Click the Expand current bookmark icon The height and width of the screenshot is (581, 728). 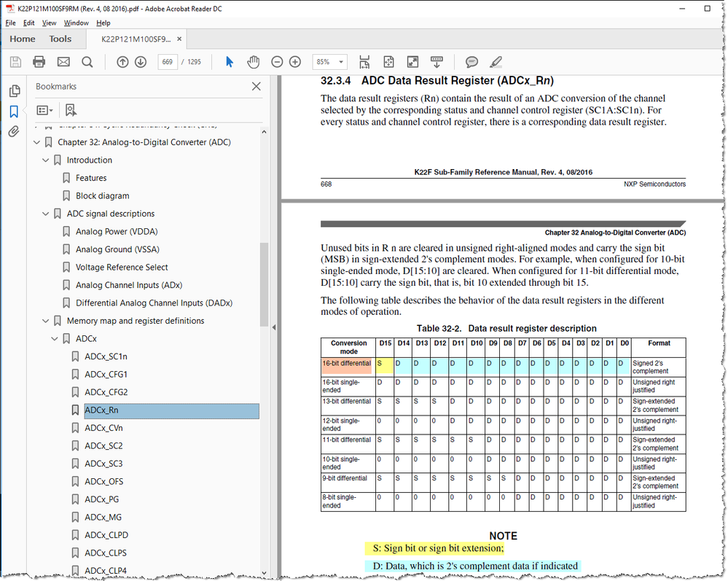click(71, 109)
